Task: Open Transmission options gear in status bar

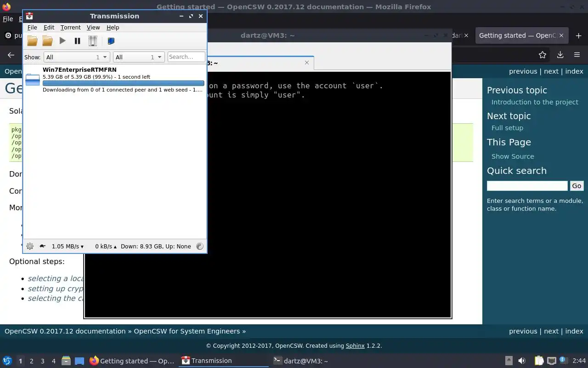Action: (30, 246)
